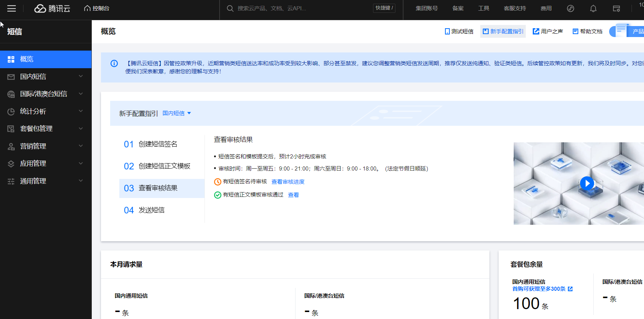Image resolution: width=644 pixels, height=319 pixels.
Task: Select step 02 创建短信正文模板
Action: [x=162, y=166]
